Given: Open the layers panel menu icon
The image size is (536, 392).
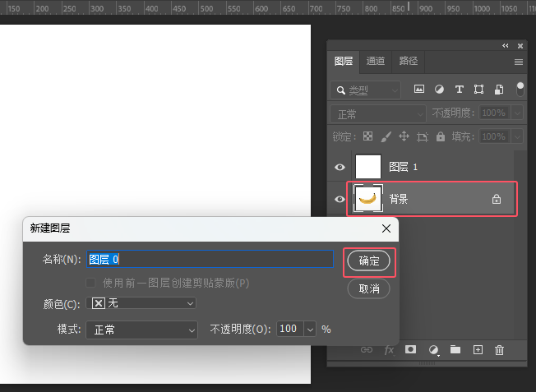Looking at the screenshot, I should [519, 62].
